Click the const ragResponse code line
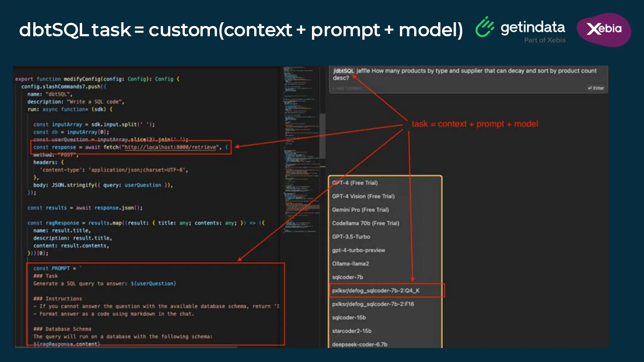 [x=146, y=223]
